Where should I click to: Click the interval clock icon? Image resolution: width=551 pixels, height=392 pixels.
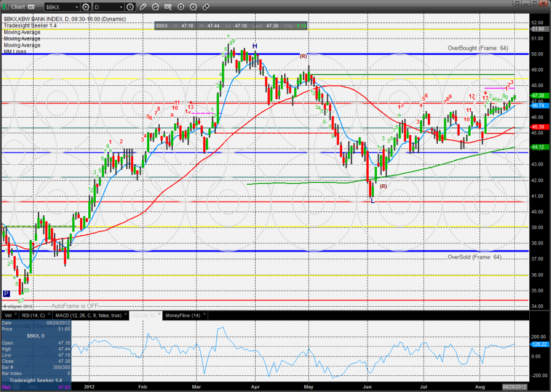tap(129, 7)
